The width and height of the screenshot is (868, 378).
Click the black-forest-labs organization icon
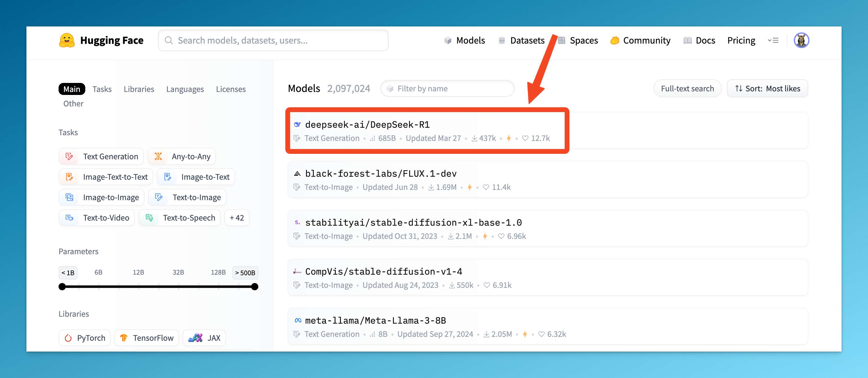coord(297,174)
